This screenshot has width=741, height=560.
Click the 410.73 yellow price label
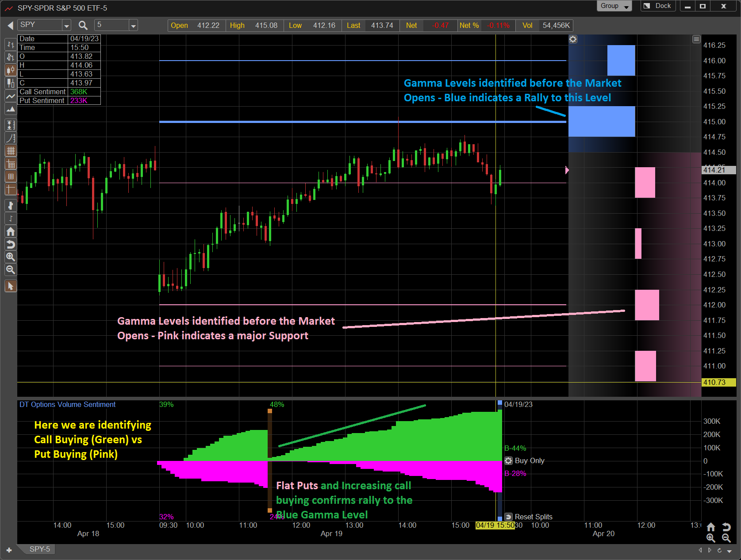pyautogui.click(x=719, y=382)
